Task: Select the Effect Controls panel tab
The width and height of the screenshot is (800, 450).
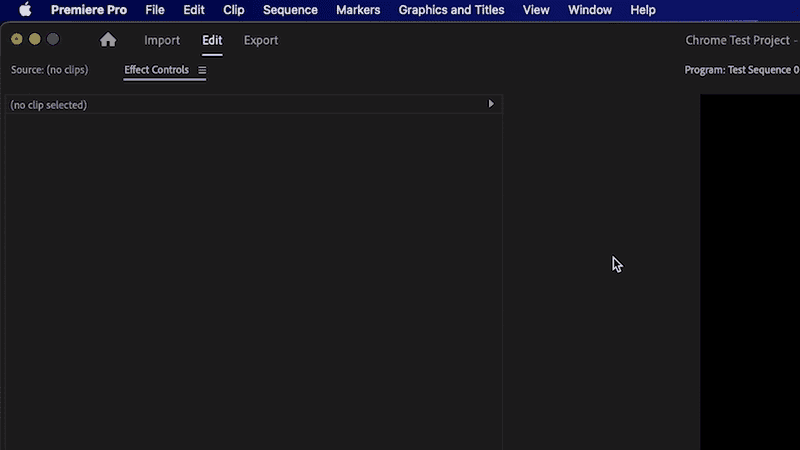Action: [156, 70]
